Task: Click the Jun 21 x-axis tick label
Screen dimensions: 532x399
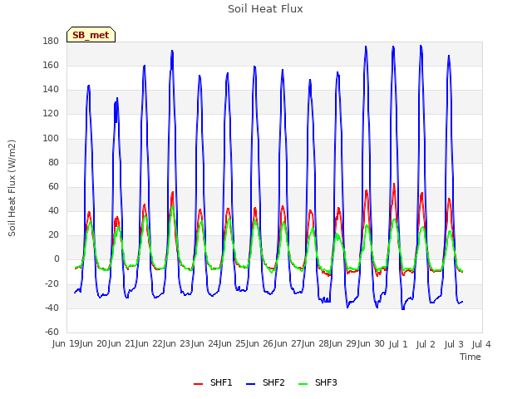Action: [122, 343]
